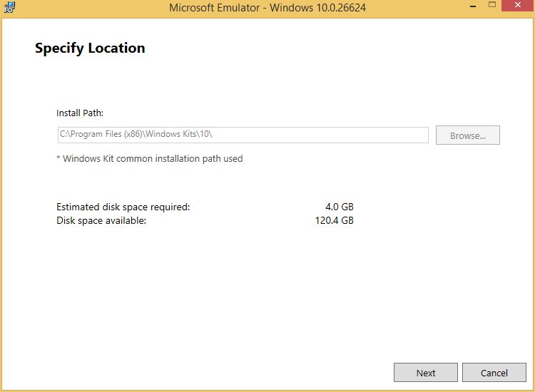The height and width of the screenshot is (392, 535).
Task: Click the Next button
Action: [425, 373]
